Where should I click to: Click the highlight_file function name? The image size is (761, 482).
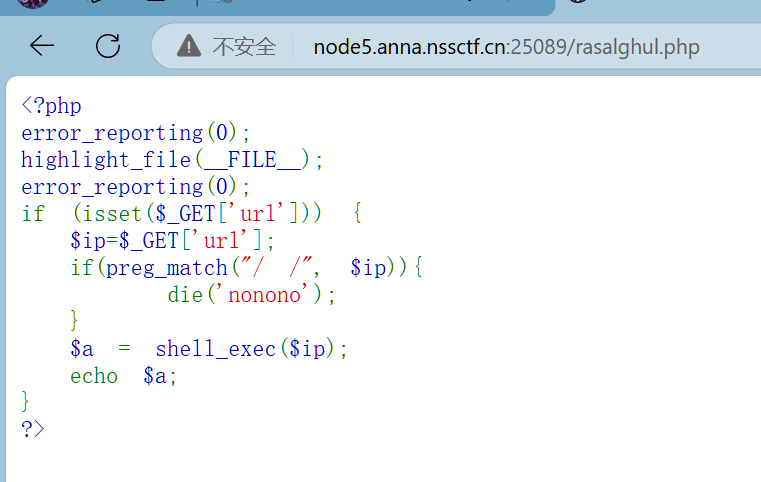coord(106,160)
